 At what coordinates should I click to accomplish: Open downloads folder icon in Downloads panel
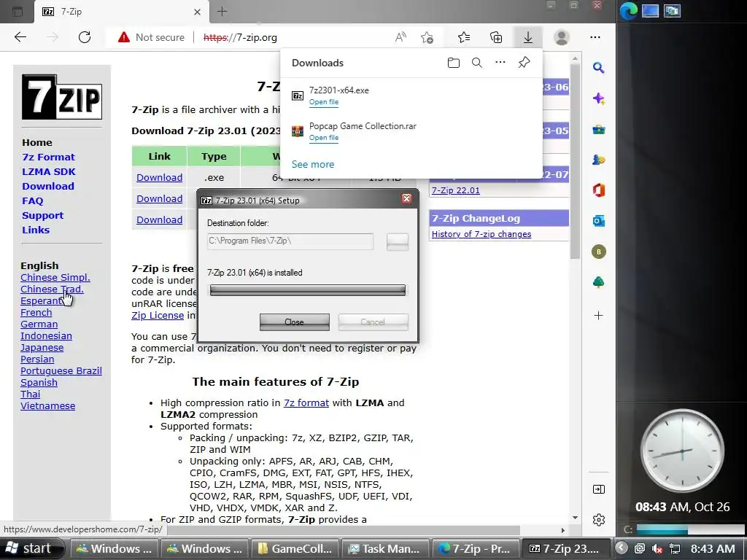pyautogui.click(x=454, y=63)
